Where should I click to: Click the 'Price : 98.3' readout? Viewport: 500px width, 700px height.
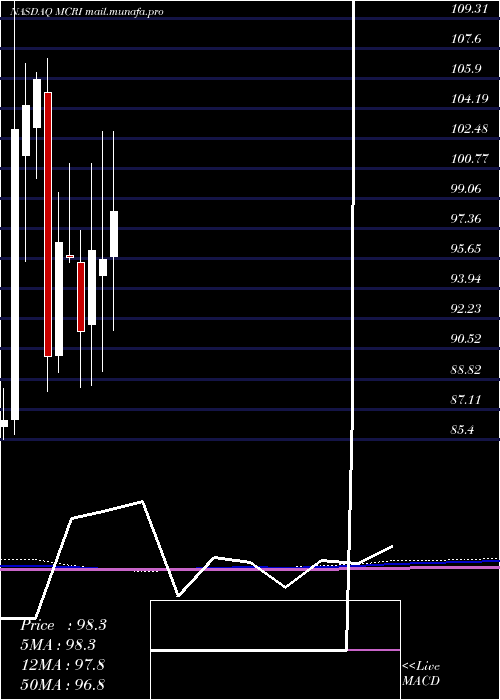(63, 625)
